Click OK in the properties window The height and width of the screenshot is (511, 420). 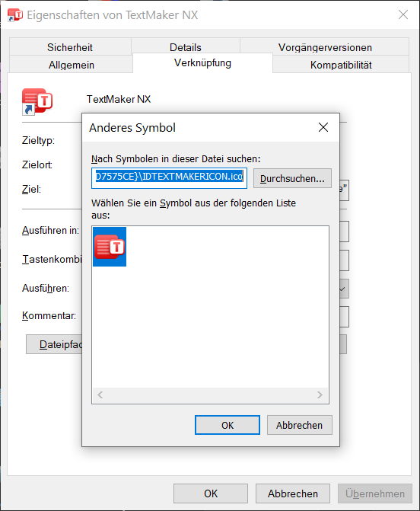(211, 493)
